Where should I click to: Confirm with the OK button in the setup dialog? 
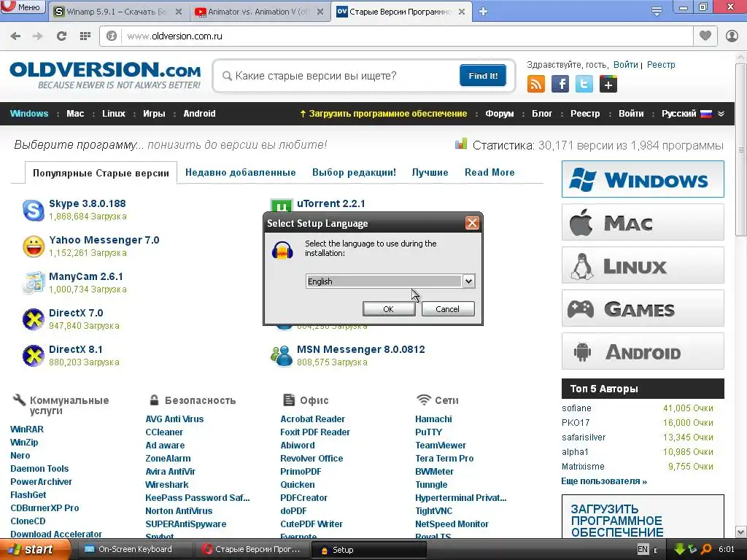pos(389,309)
